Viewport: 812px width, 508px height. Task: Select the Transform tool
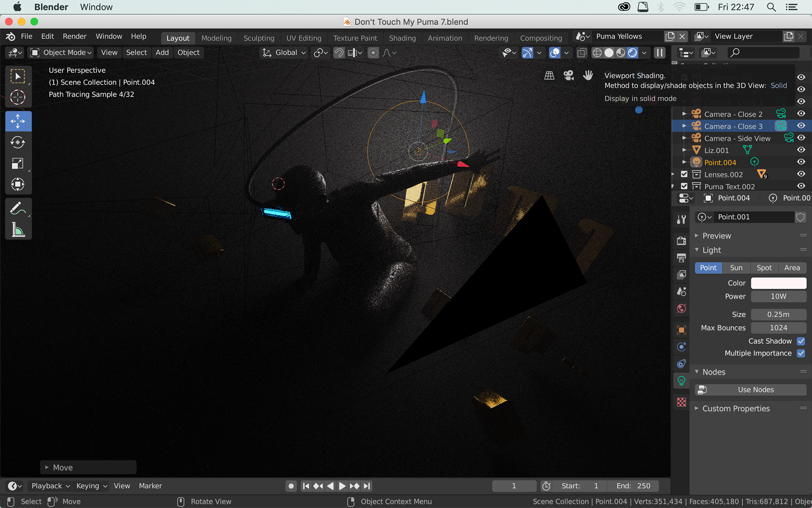(x=18, y=184)
